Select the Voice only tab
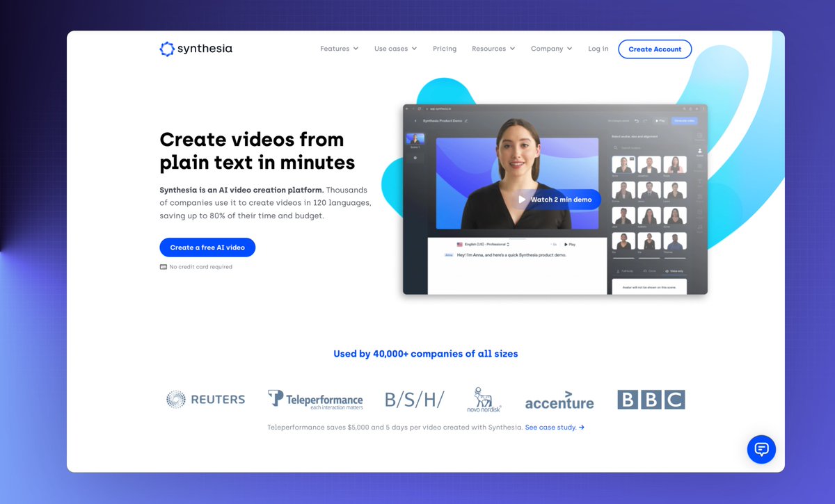 point(674,271)
